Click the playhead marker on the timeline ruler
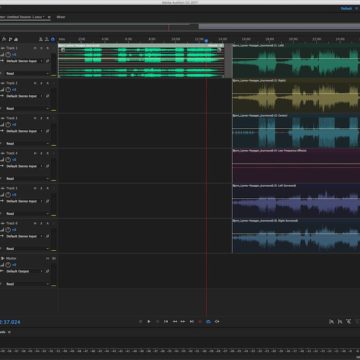 [x=206, y=41]
